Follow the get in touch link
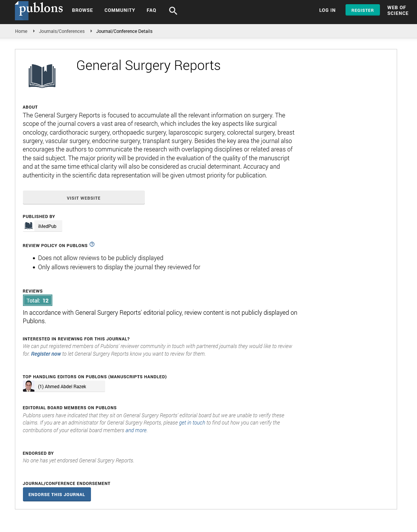The width and height of the screenshot is (417, 532). point(192,423)
